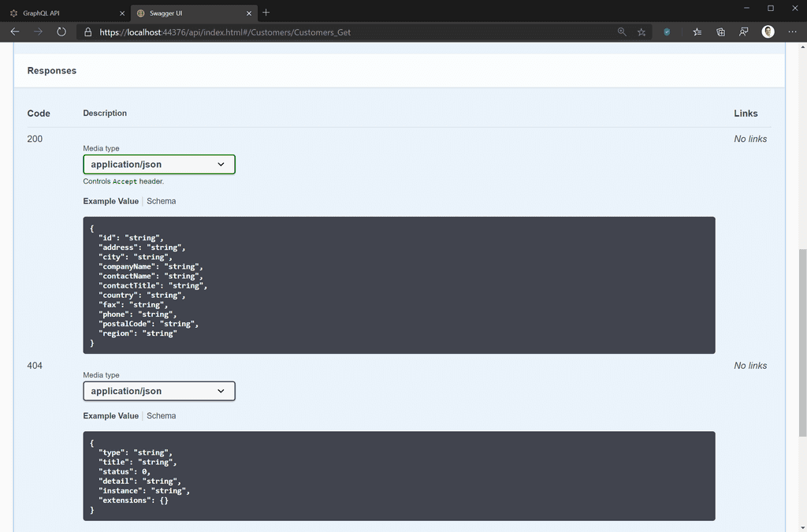The image size is (807, 532).
Task: Open the find-on-page magnifier in address bar
Action: pyautogui.click(x=622, y=32)
